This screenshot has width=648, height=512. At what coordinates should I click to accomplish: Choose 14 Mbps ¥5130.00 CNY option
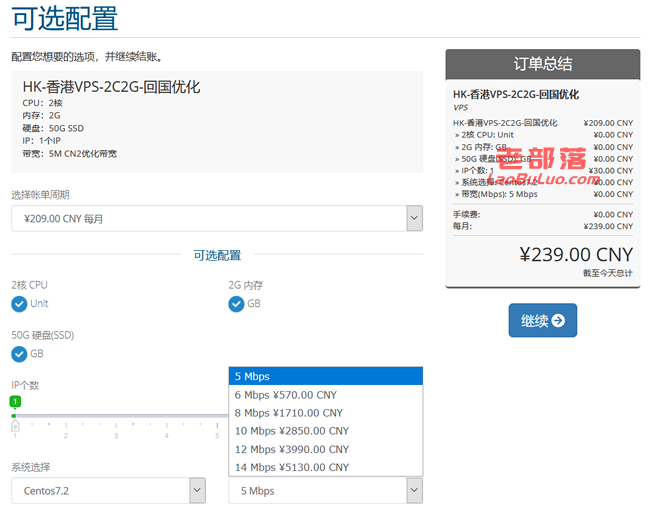pos(326,467)
